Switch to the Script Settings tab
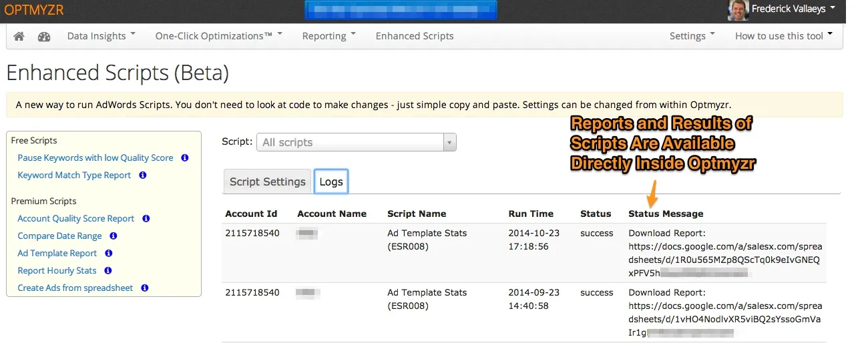The width and height of the screenshot is (868, 343). coord(267,182)
